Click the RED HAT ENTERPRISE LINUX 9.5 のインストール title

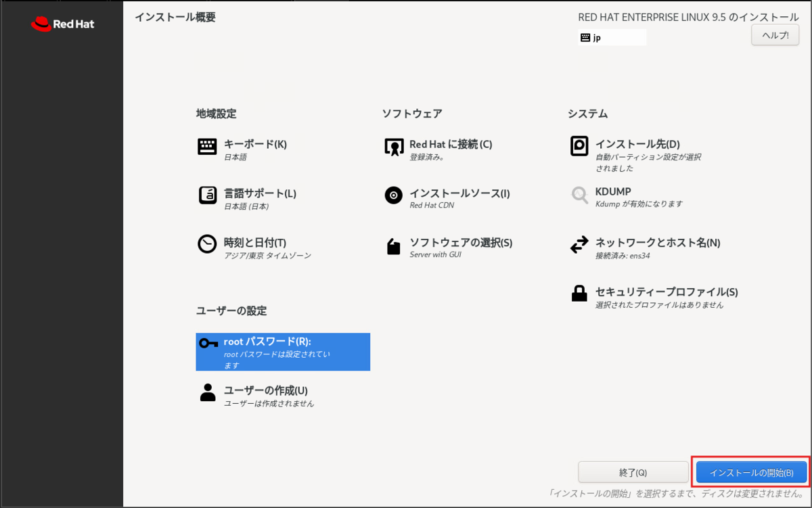[688, 17]
